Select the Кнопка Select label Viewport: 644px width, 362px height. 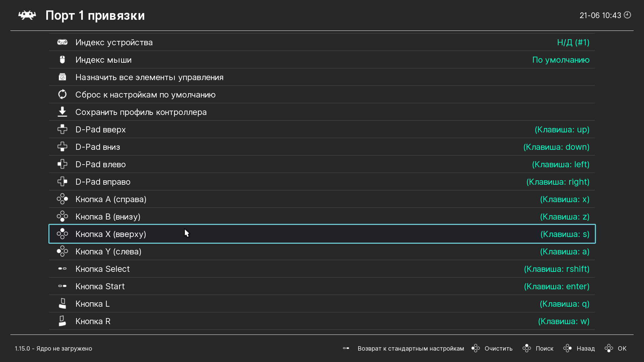(103, 269)
